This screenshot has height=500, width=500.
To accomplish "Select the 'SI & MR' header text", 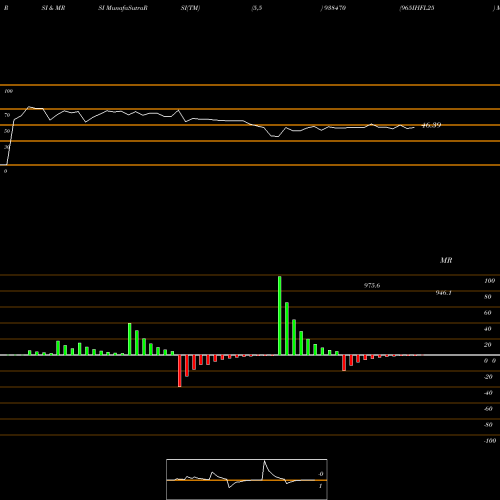I will [53, 8].
